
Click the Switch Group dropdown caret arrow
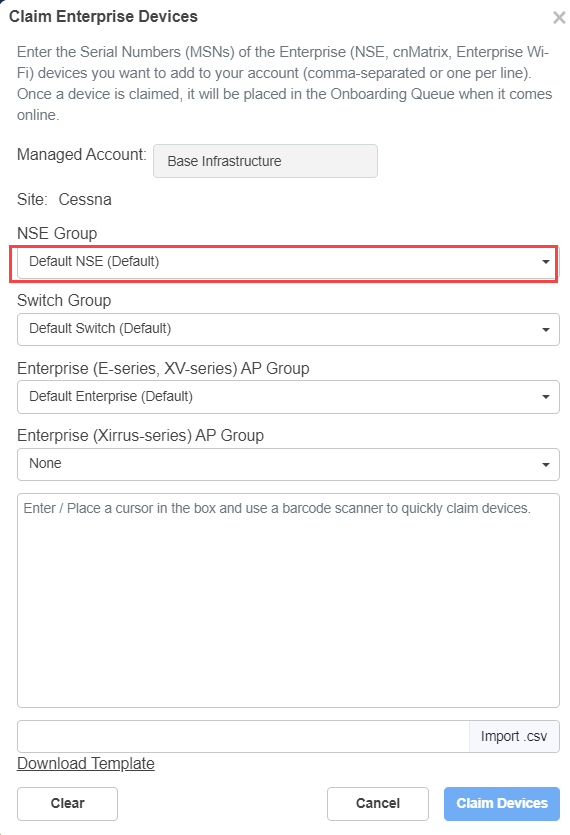click(x=545, y=330)
